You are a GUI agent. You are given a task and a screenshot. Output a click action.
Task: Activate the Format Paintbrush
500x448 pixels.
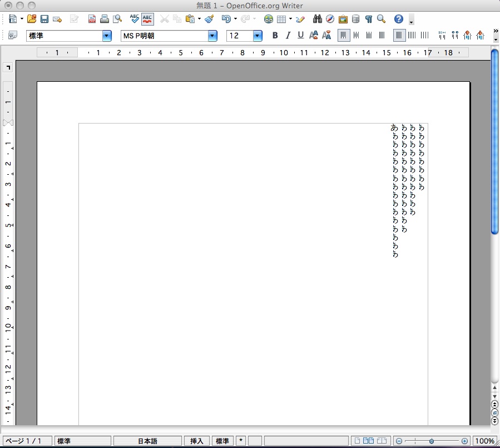click(x=209, y=19)
